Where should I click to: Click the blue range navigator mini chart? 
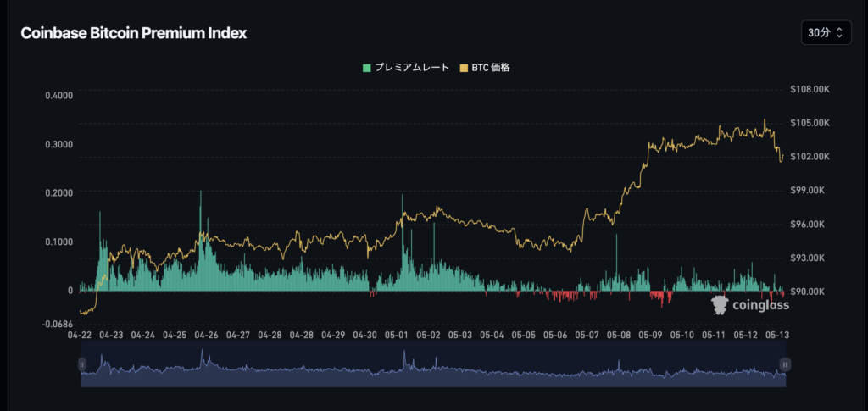pyautogui.click(x=433, y=364)
